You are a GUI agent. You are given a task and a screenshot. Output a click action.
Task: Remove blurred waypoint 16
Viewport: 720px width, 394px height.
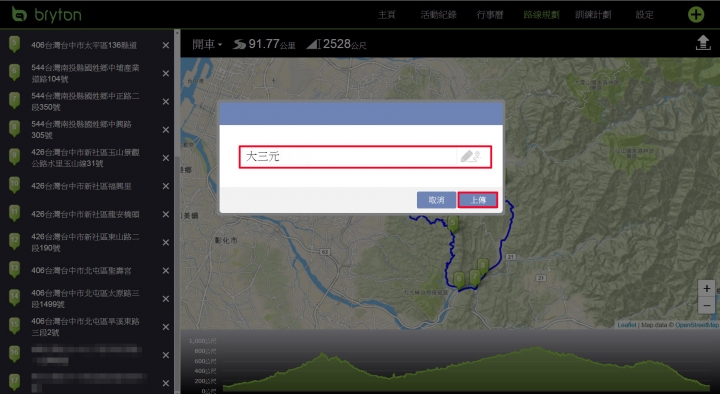(x=166, y=355)
